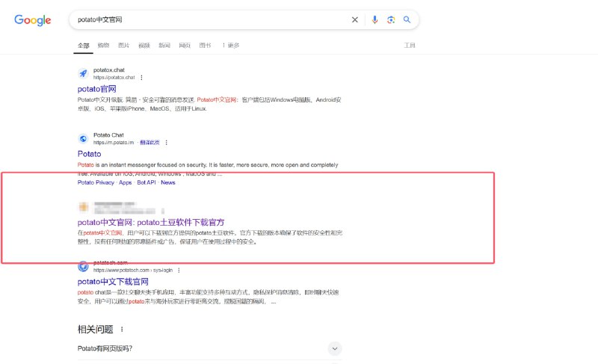
Task: Select the 全部 results tab
Action: pyautogui.click(x=84, y=46)
